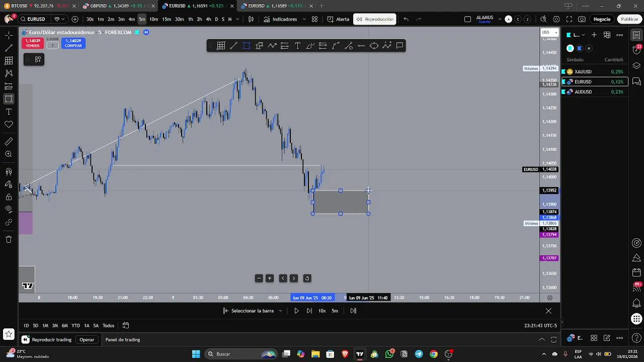644x362 pixels.
Task: Click the zoom in magnifier tool in left sidebar
Action: click(9, 154)
